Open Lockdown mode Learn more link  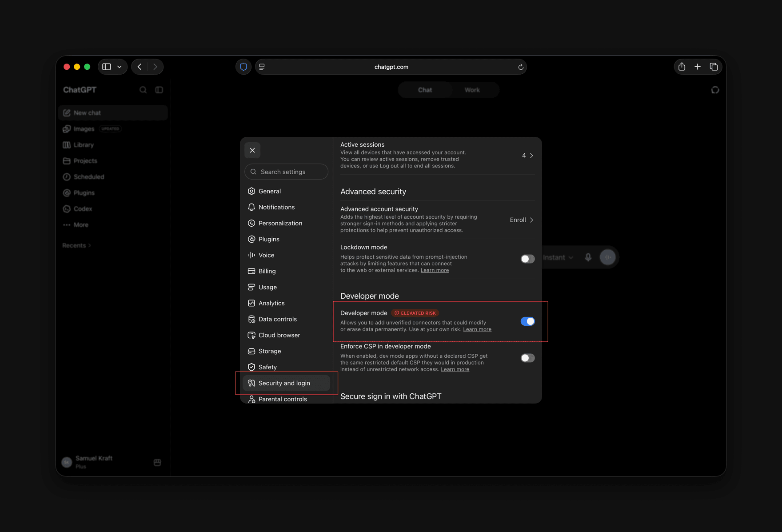click(x=435, y=270)
